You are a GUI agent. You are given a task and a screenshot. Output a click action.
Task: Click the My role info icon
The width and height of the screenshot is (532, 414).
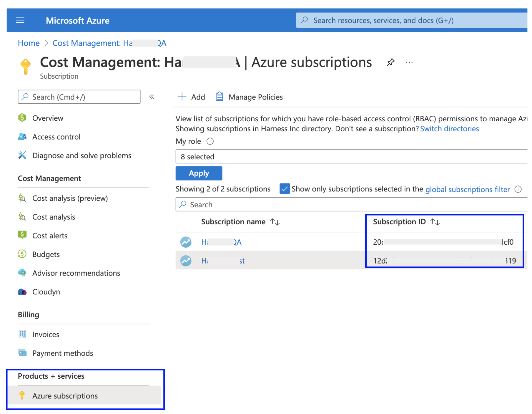(210, 142)
